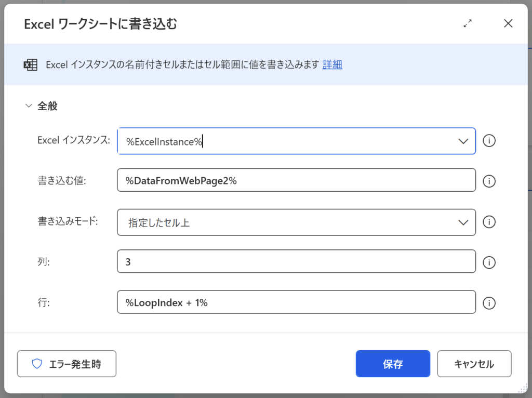The image size is (532, 398).
Task: Click the Excel icon in the info banner
Action: (x=31, y=65)
